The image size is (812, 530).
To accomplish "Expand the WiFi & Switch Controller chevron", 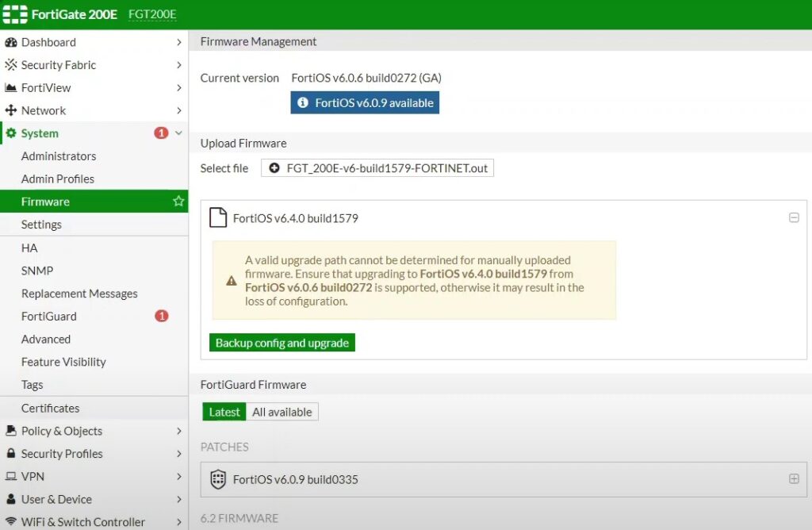I will click(x=178, y=522).
